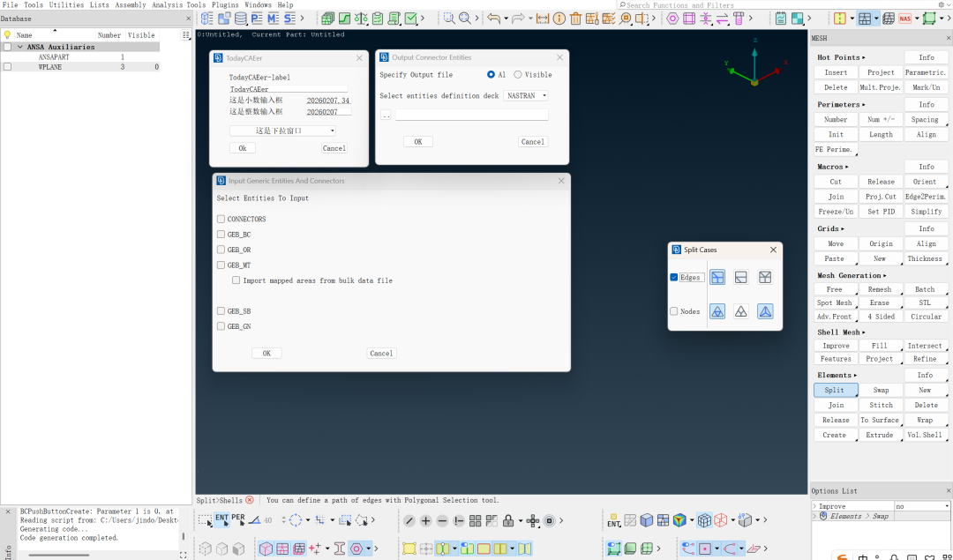Click the Thickness button under Grids
The width and height of the screenshot is (953, 560).
point(925,258)
